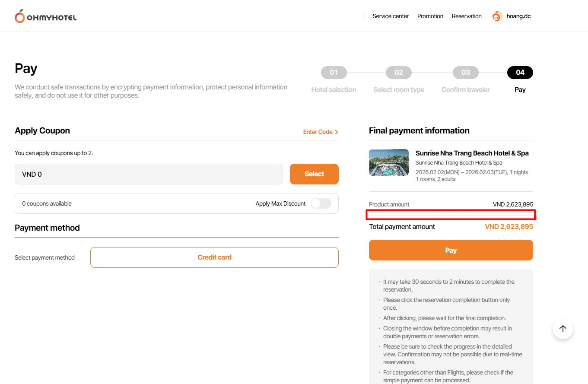Open Promotion page
The height and width of the screenshot is (384, 588).
430,16
